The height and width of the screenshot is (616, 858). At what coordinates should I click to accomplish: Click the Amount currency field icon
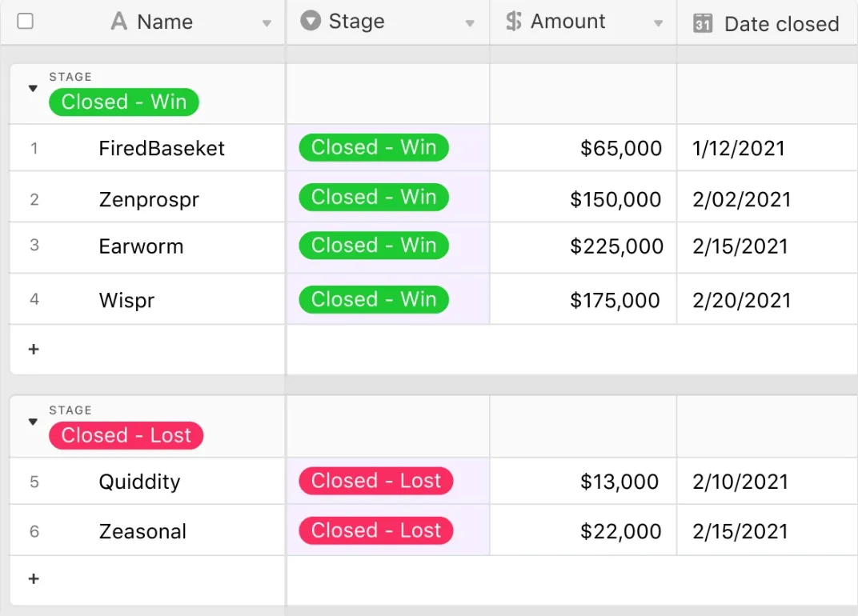(513, 21)
